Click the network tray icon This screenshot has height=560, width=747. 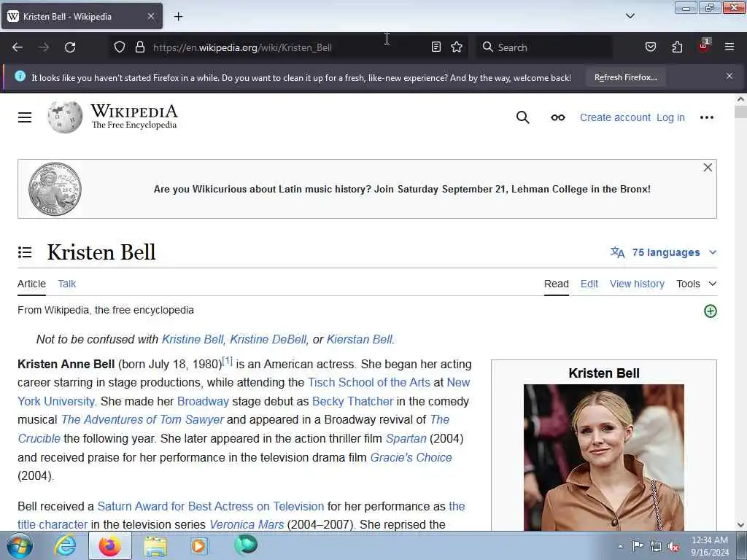(656, 547)
